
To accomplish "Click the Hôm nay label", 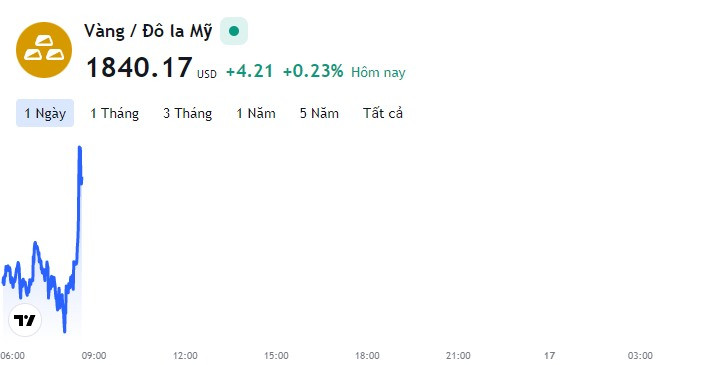I will click(378, 72).
